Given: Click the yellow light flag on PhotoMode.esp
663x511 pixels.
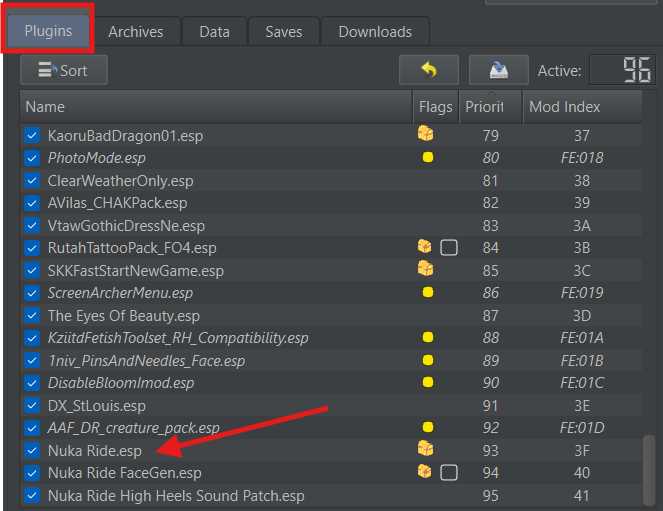Looking at the screenshot, I should pyautogui.click(x=427, y=157).
